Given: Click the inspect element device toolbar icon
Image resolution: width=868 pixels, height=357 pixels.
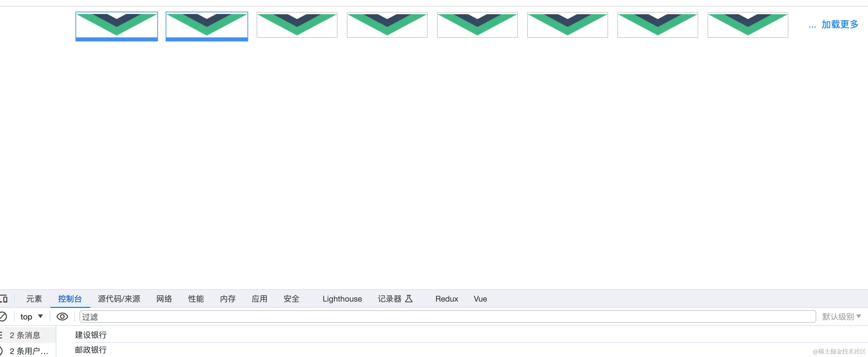Looking at the screenshot, I should click(x=4, y=299).
